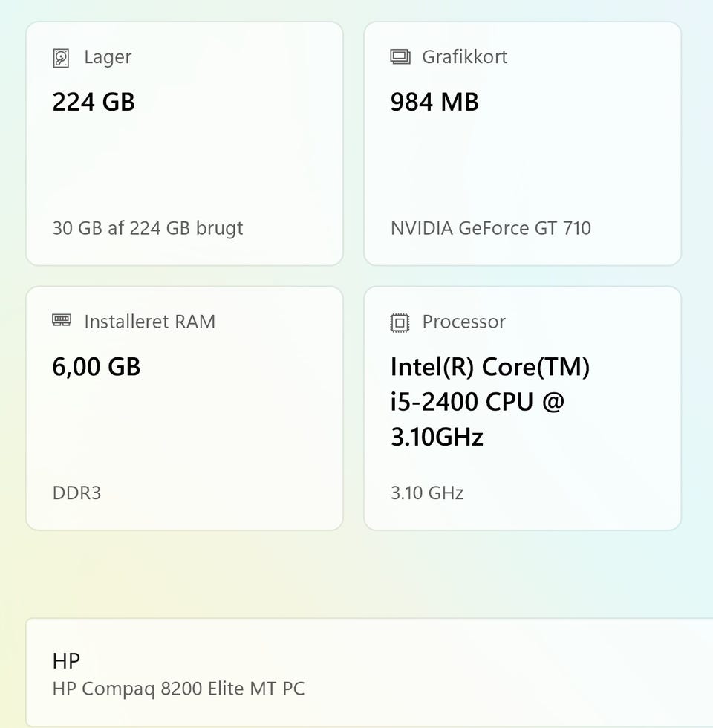713x728 pixels.
Task: Click the 224 GB storage value
Action: pos(94,102)
